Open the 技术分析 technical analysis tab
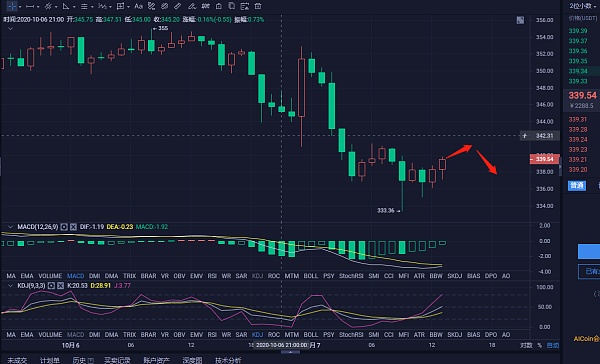Screen dimensions: 600x364 [228, 360]
